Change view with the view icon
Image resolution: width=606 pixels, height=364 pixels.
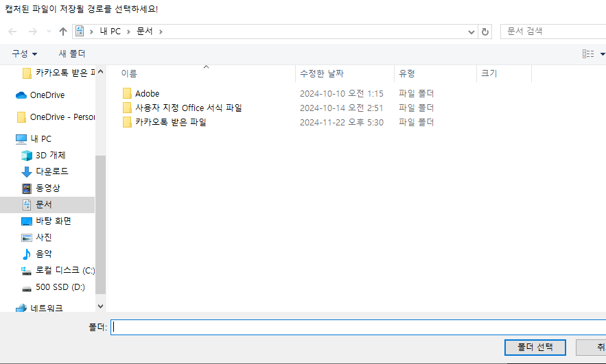tap(588, 54)
